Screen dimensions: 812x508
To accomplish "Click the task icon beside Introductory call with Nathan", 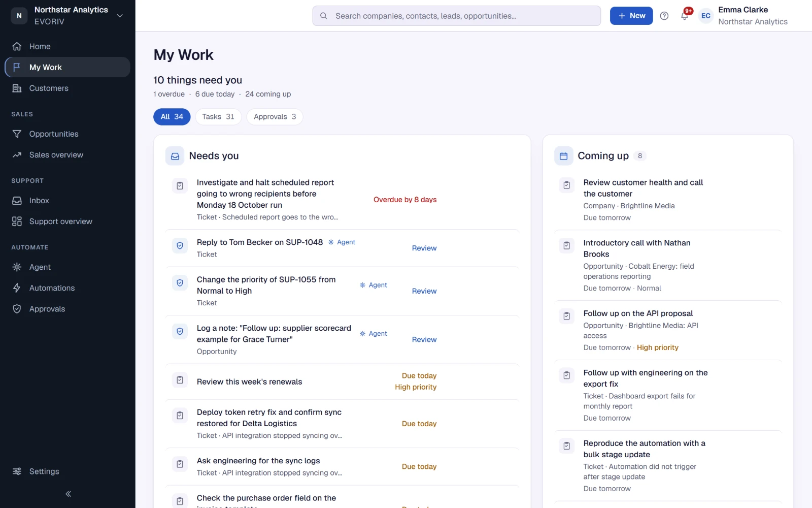I will click(x=567, y=245).
